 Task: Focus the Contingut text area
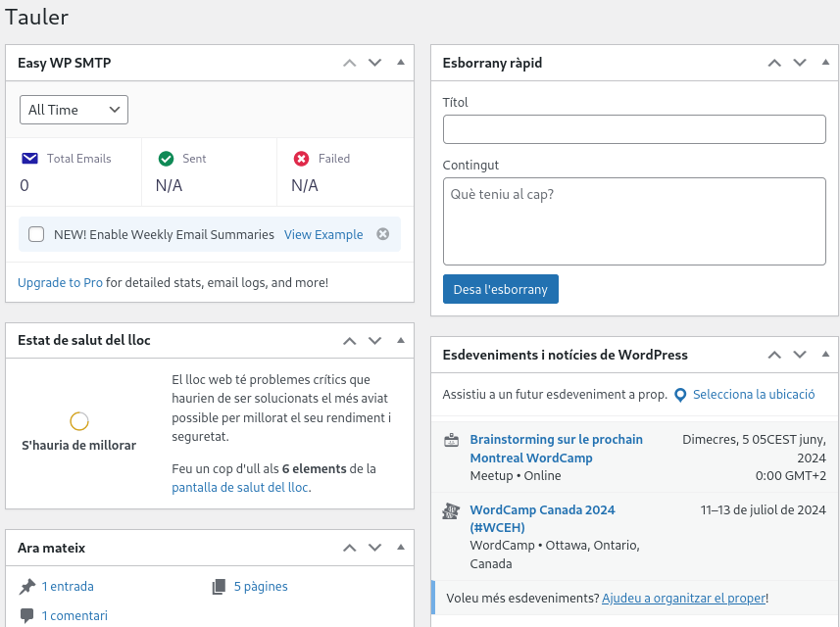click(x=634, y=220)
